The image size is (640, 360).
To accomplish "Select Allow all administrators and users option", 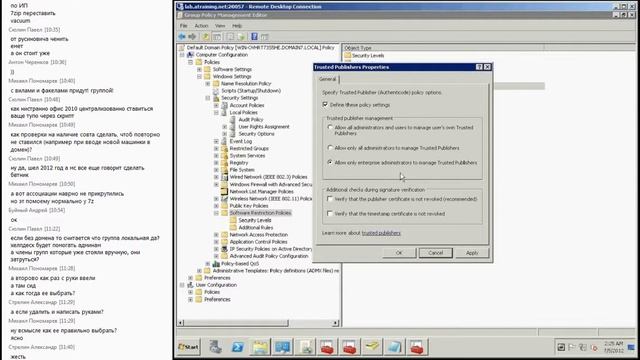I will pyautogui.click(x=330, y=127).
